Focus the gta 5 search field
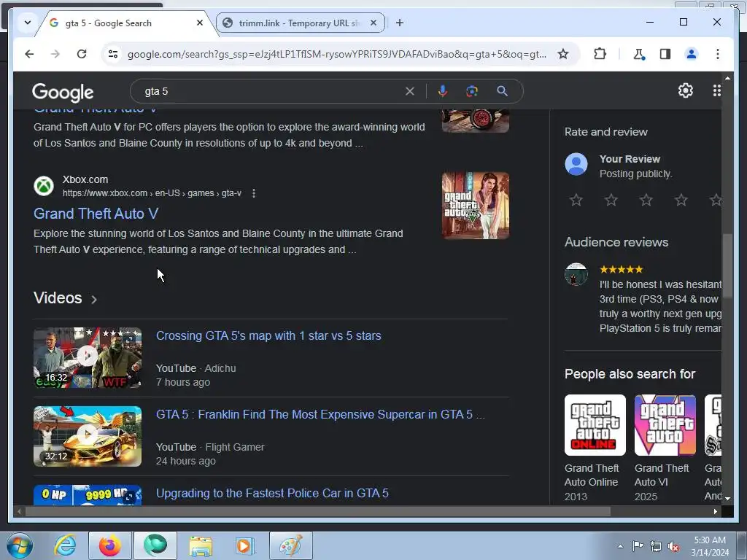The width and height of the screenshot is (747, 560). (271, 91)
